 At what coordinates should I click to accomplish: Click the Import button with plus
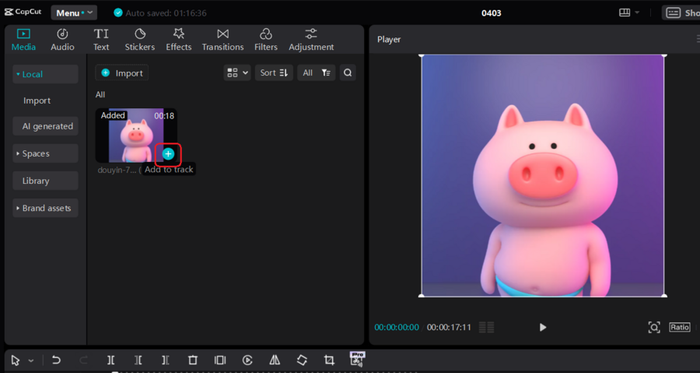[x=122, y=73]
